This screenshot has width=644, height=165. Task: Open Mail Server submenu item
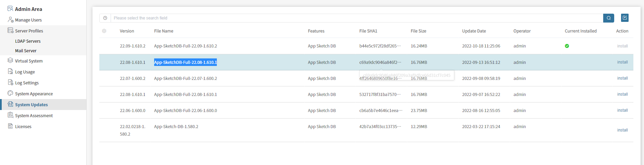click(x=26, y=51)
